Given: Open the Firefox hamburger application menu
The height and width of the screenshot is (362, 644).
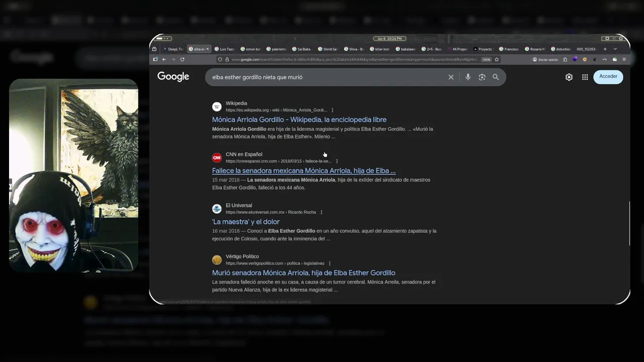Looking at the screenshot, I should tap(624, 59).
